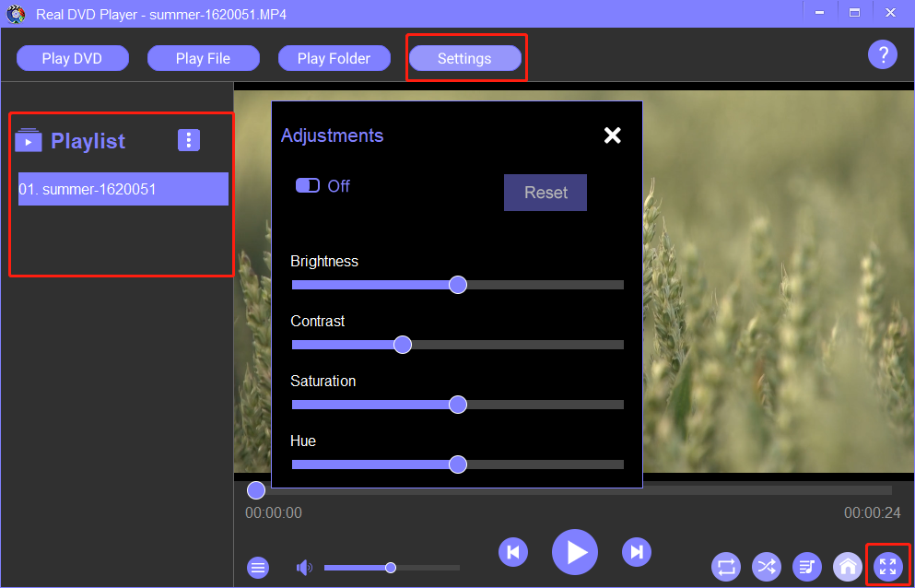Close the Adjustments panel
Viewport: 915px width, 588px height.
612,135
